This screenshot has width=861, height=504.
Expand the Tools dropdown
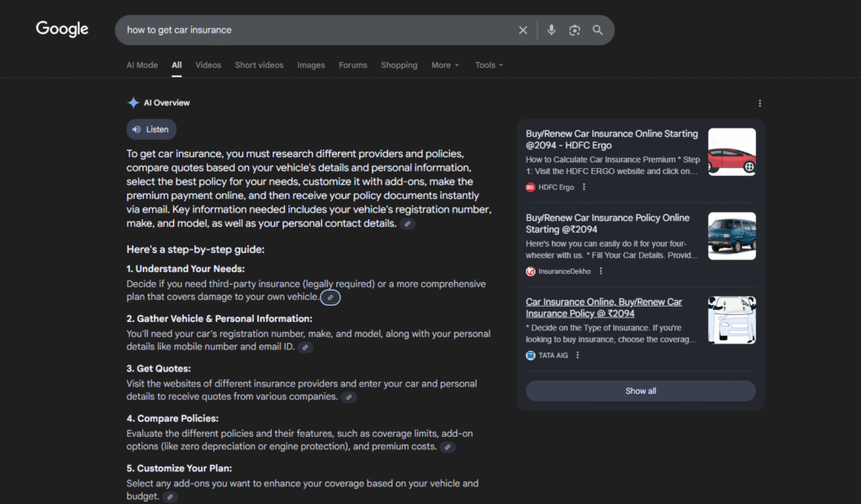click(x=489, y=66)
